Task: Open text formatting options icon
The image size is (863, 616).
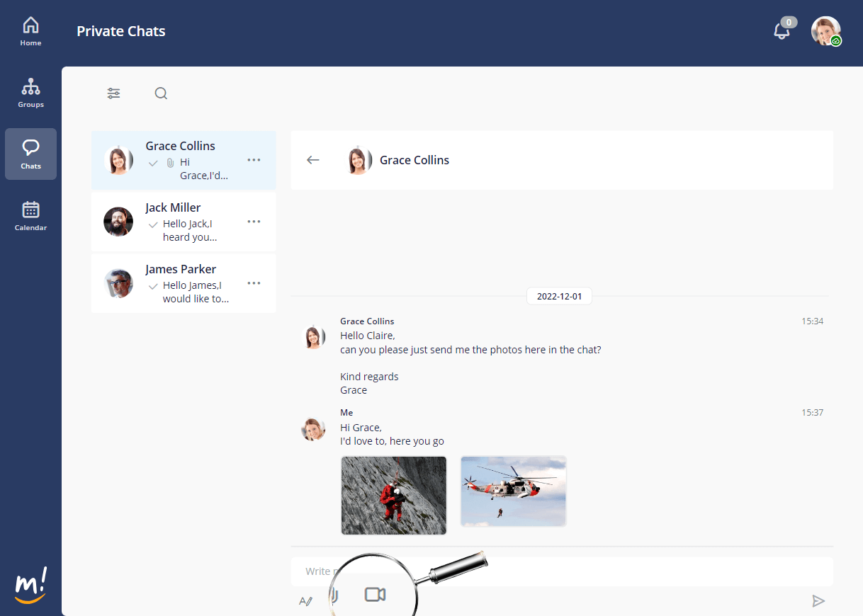Action: (x=305, y=601)
